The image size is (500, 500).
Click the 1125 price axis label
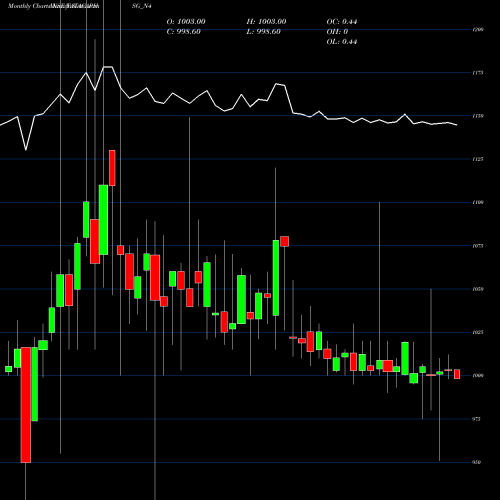478,159
